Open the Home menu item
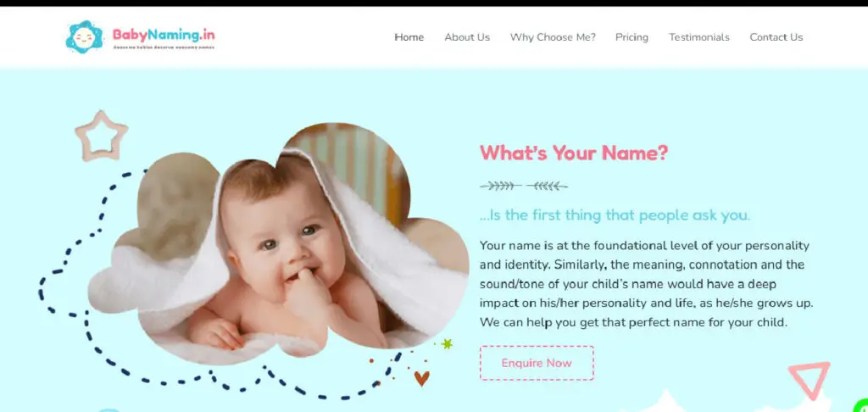Screen dimensions: 868x412 tap(409, 37)
